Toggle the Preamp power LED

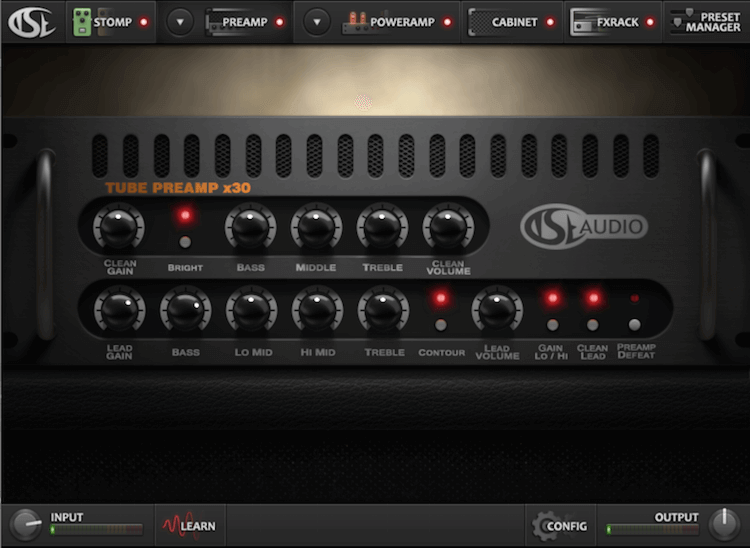[280, 22]
